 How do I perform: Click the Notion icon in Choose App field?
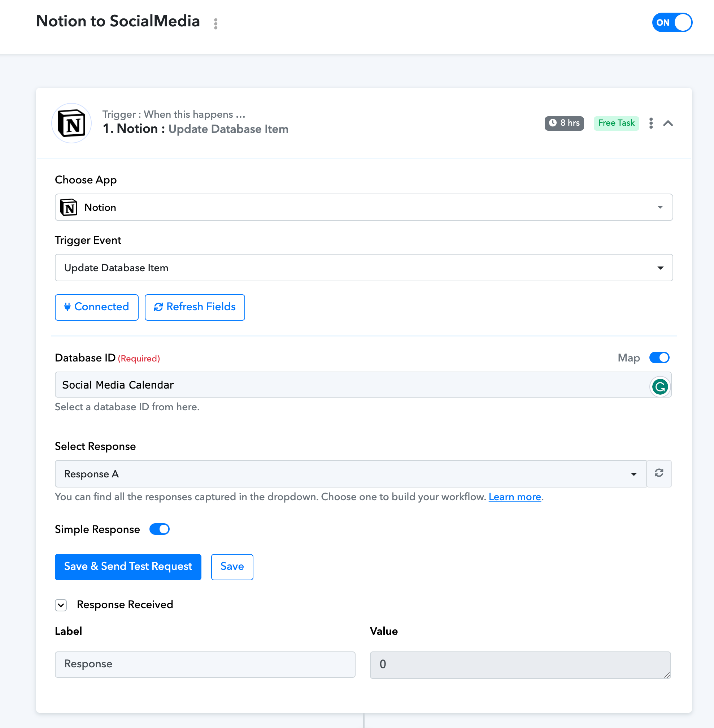point(69,207)
